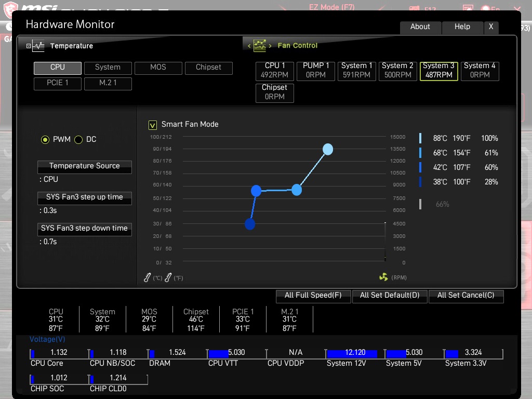Viewport: 532px width, 399px height.
Task: Collapse the Temperature section box toggle
Action: point(29,46)
